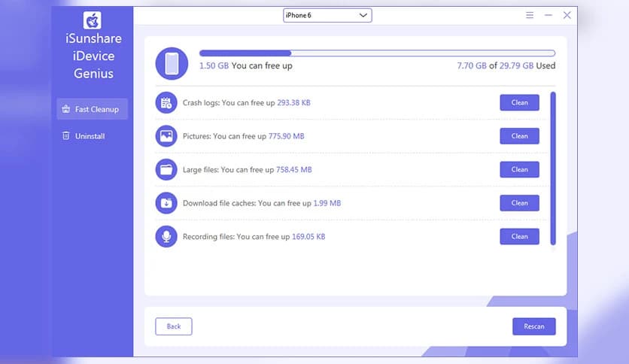
Task: Clean the Recording files
Action: (519, 236)
